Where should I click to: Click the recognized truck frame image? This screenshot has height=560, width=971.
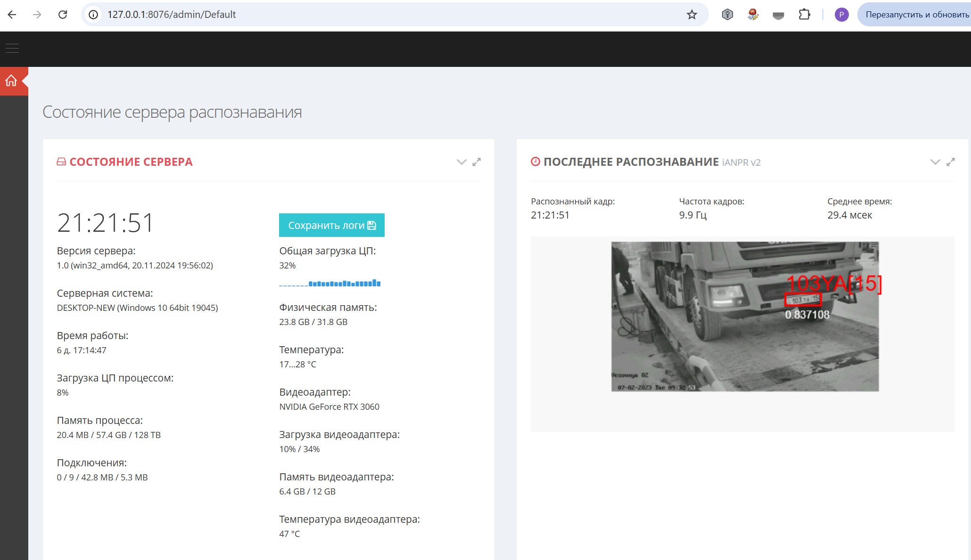point(745,317)
